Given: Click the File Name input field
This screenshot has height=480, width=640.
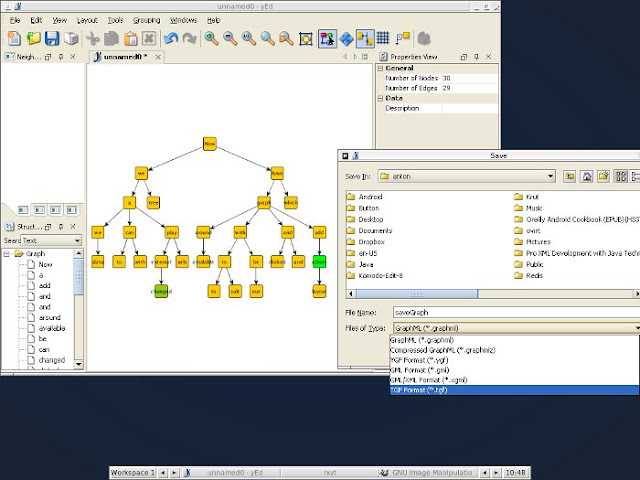Looking at the screenshot, I should (516, 313).
